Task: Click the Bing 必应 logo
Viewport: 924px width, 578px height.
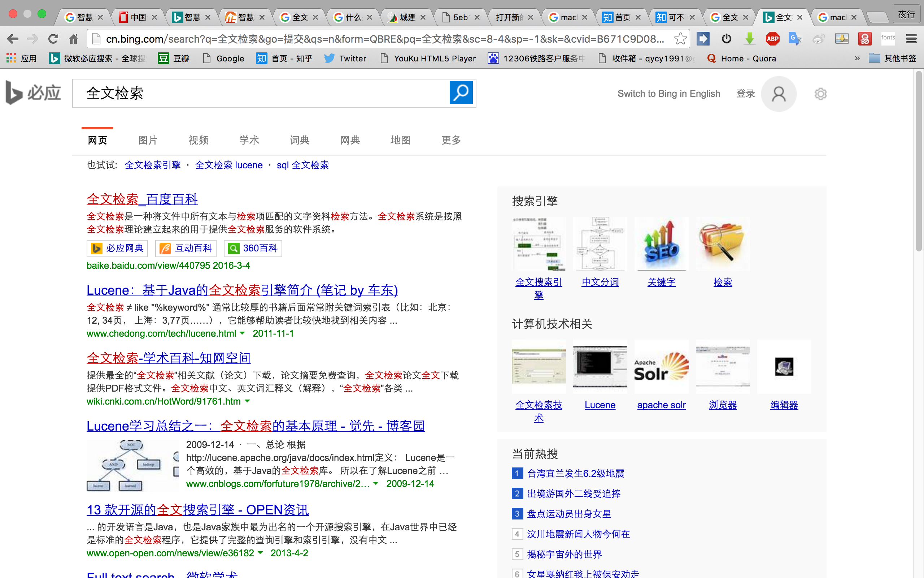Action: [x=33, y=93]
